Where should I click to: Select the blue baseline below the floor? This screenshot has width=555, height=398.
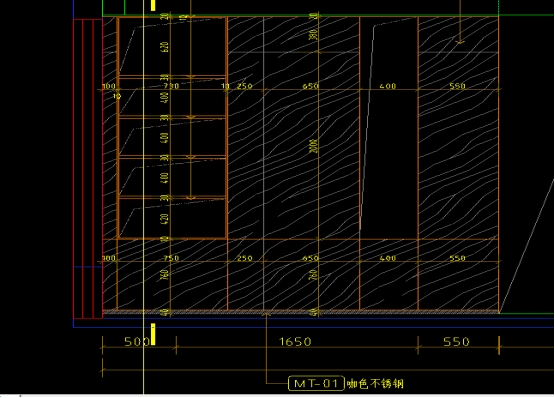(314, 318)
